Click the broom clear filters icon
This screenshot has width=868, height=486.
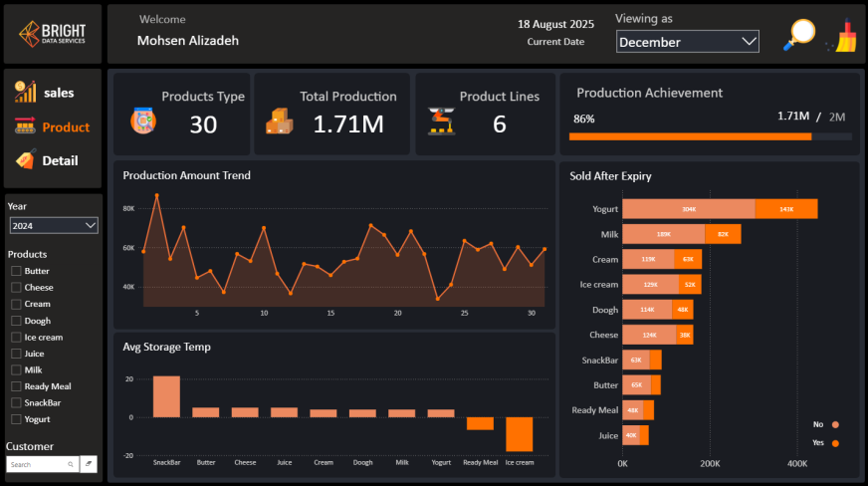pos(844,36)
